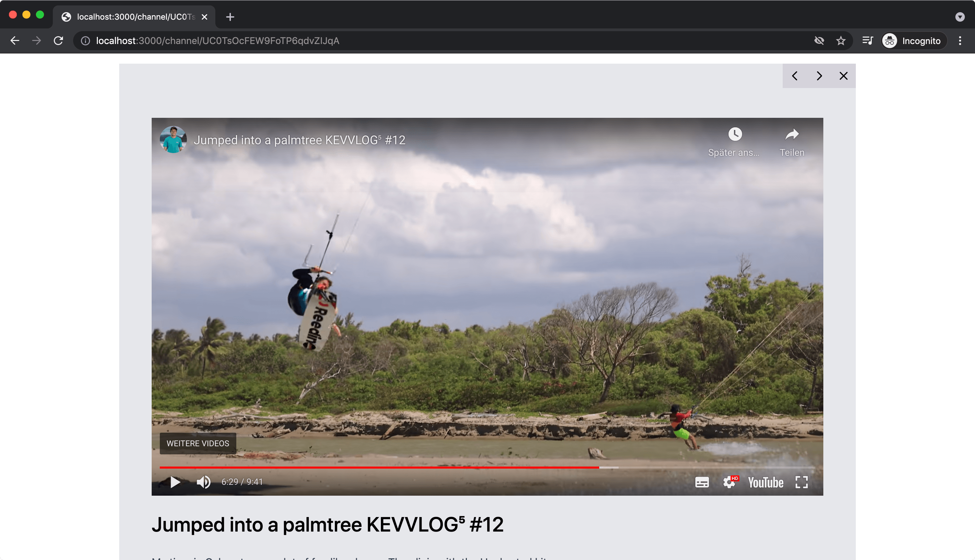Open a new browser tab

point(230,17)
